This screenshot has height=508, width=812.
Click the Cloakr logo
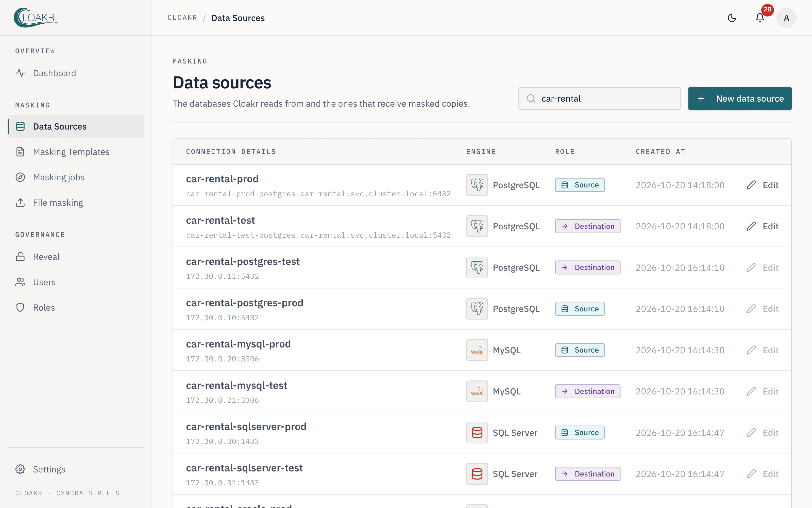point(37,18)
